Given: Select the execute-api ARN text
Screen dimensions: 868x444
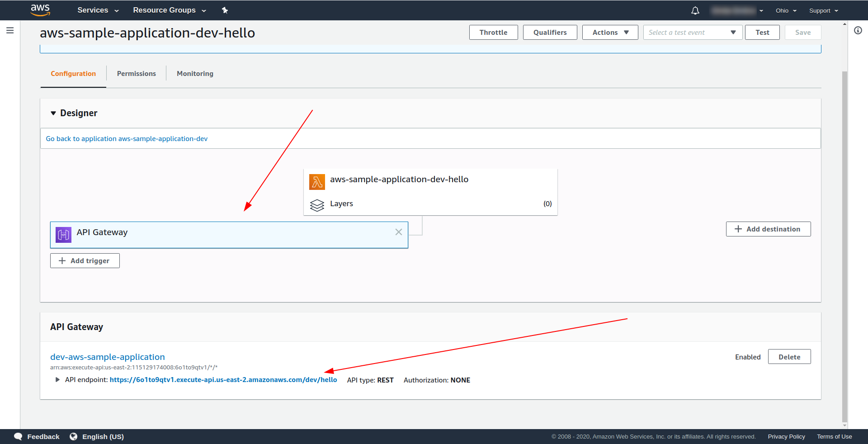Looking at the screenshot, I should [x=134, y=368].
